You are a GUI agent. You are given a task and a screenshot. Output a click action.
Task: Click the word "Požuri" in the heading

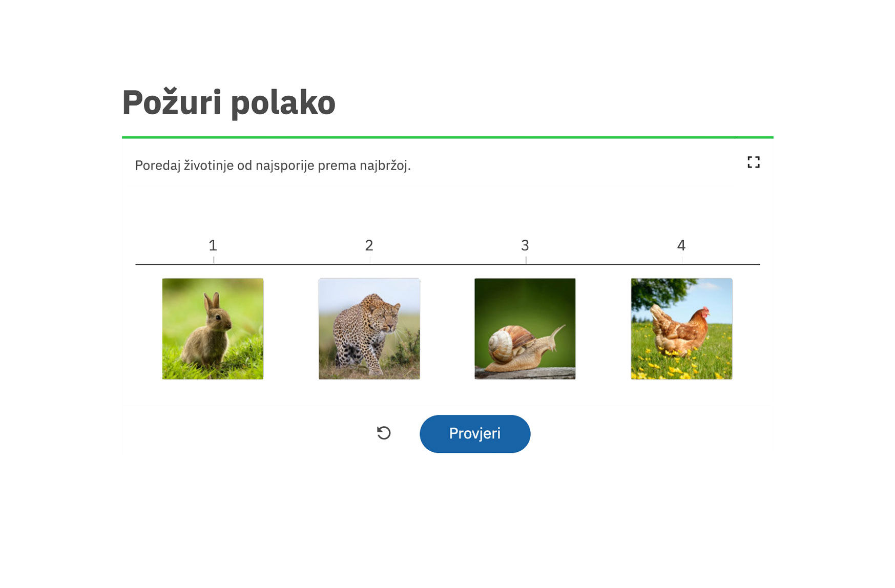pyautogui.click(x=172, y=102)
